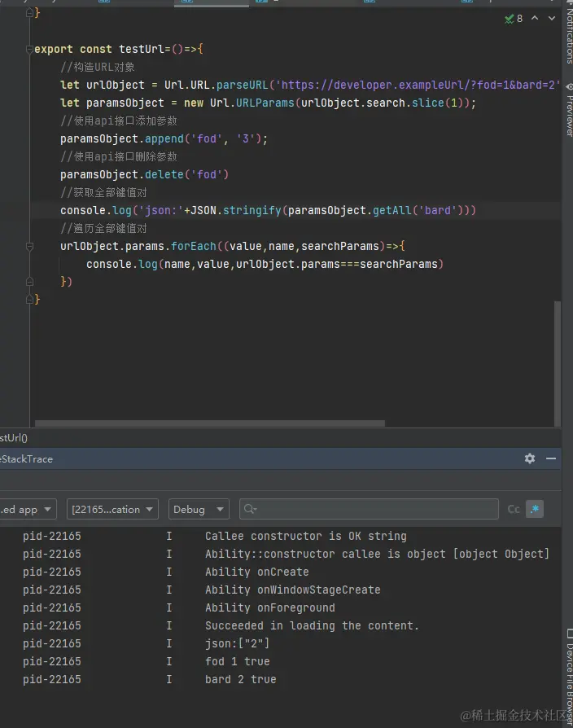The image size is (573, 728).
Task: Click the 'fod 1 true' log line
Action: [x=237, y=661]
